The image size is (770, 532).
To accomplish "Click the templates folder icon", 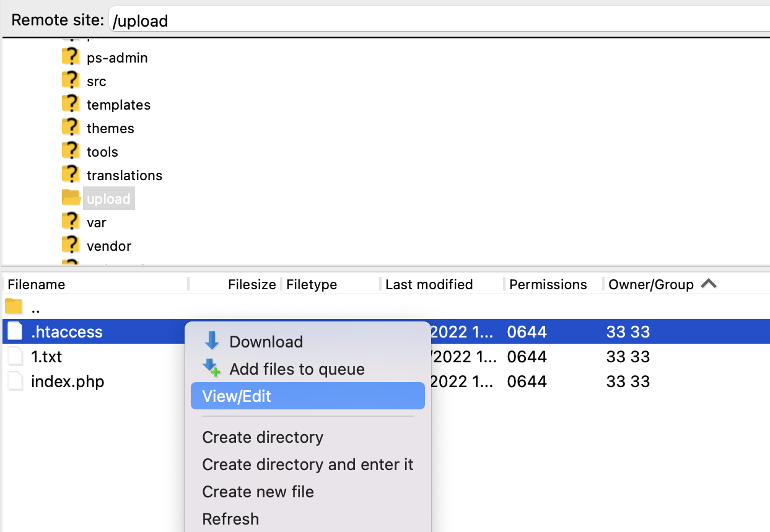I will click(71, 104).
